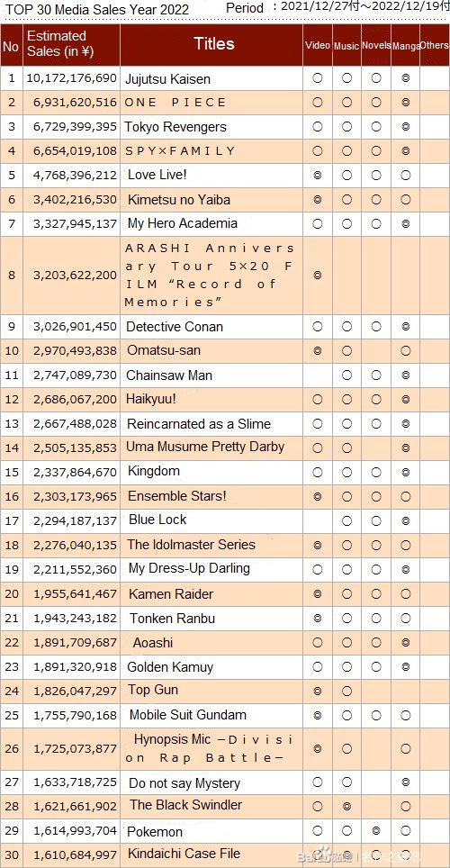The height and width of the screenshot is (868, 450).
Task: Click the ARASHI Anniversary Tour Video mark
Action: [x=318, y=276]
